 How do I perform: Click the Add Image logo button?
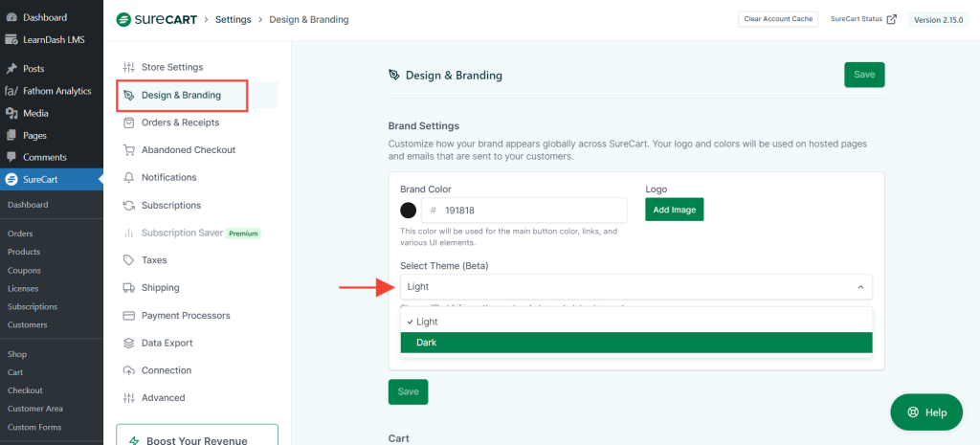click(x=674, y=210)
